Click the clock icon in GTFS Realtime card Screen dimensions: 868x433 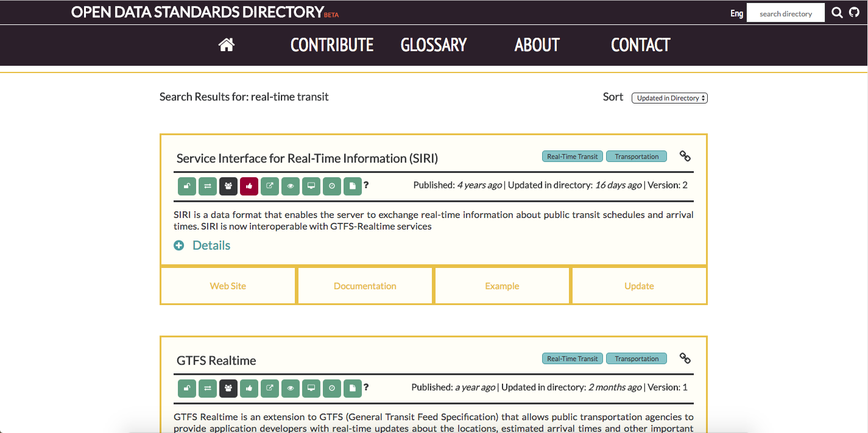tap(332, 388)
